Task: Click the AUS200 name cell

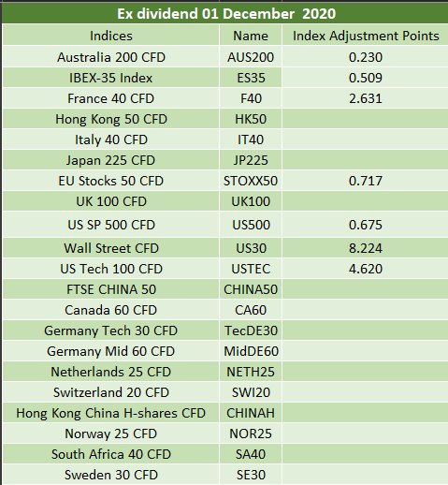Action: point(251,57)
